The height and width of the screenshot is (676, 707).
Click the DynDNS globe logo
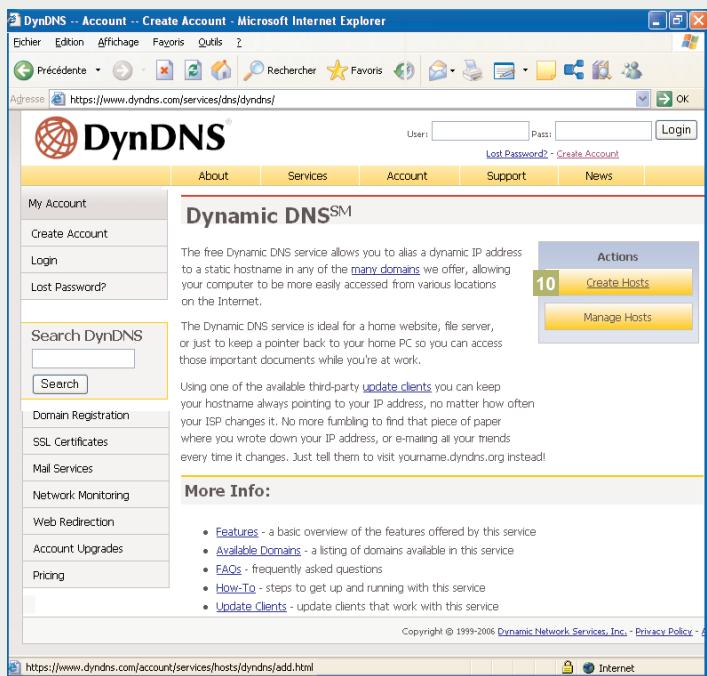pos(56,138)
